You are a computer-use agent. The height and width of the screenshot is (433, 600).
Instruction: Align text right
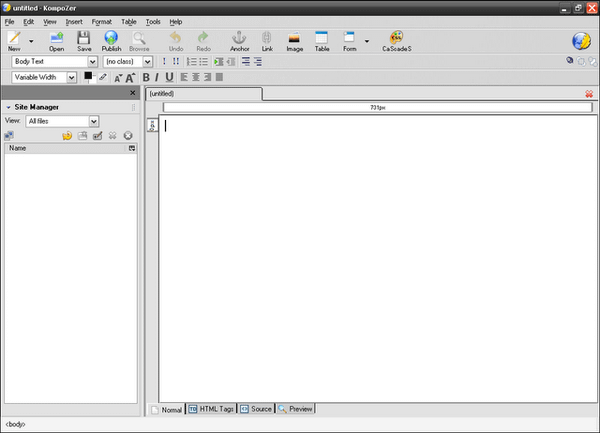pyautogui.click(x=207, y=77)
